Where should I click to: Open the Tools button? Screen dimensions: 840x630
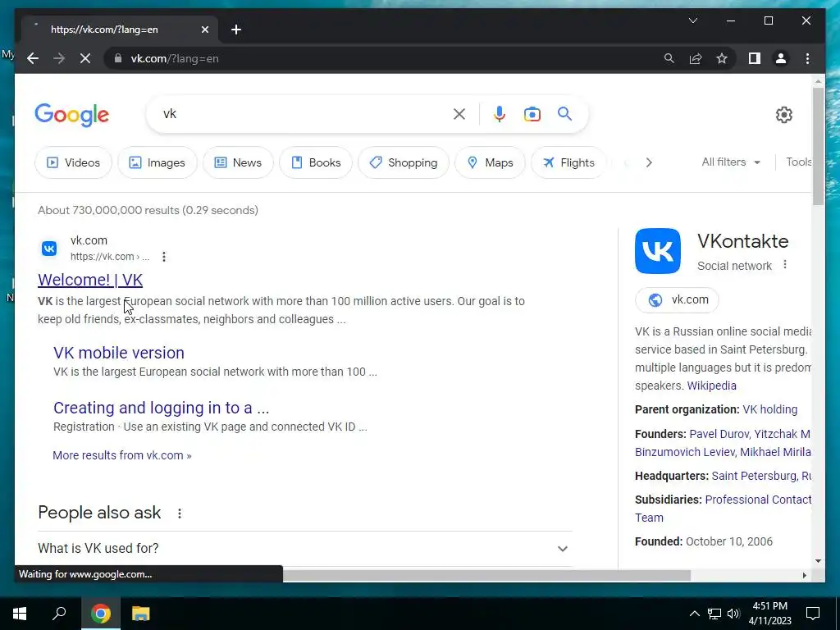pyautogui.click(x=798, y=162)
